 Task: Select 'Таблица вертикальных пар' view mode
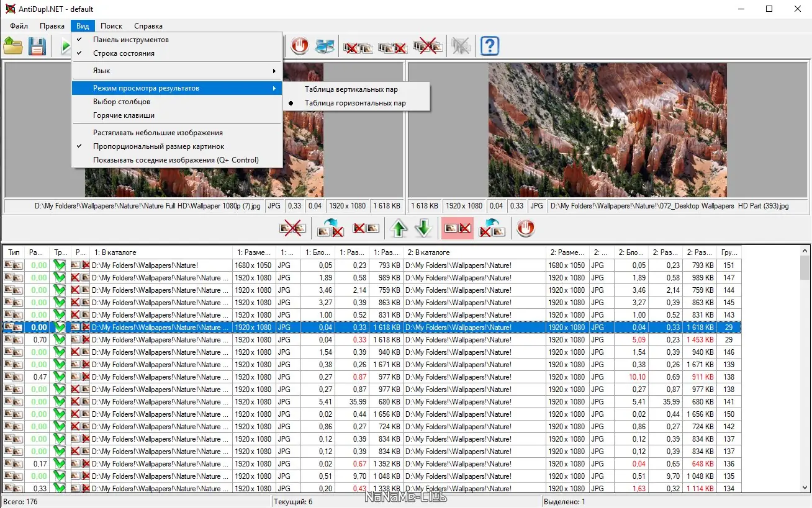pos(356,89)
